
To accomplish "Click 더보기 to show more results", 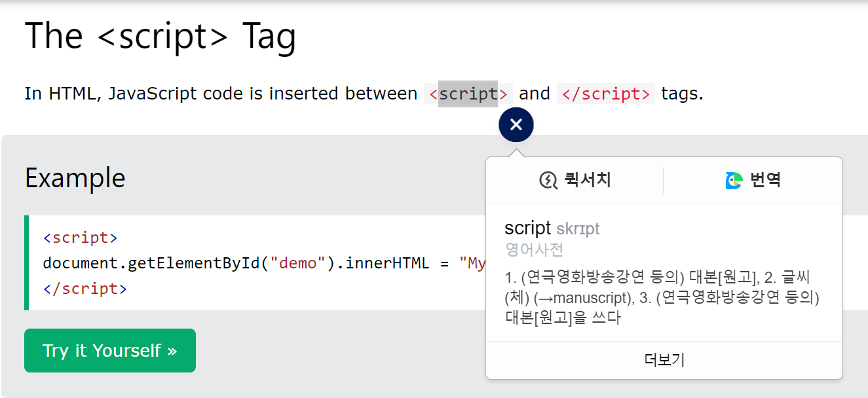I will point(664,360).
